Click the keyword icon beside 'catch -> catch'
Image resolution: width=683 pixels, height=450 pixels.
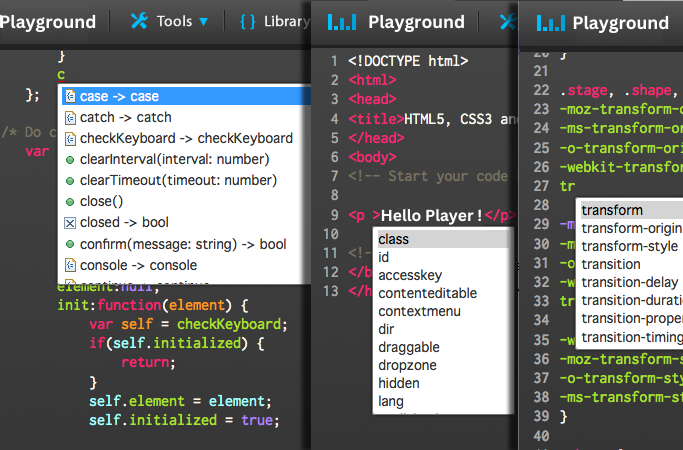pos(70,118)
